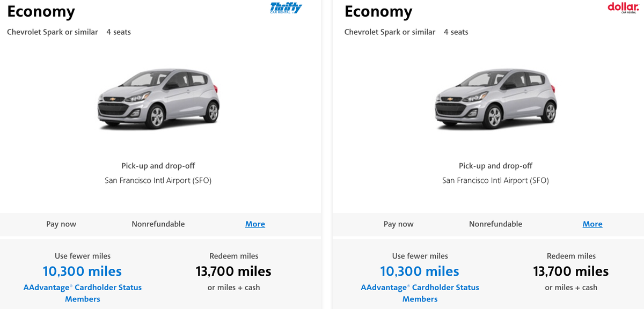Click San Francisco Intl Airport text, Dollar card

495,181
